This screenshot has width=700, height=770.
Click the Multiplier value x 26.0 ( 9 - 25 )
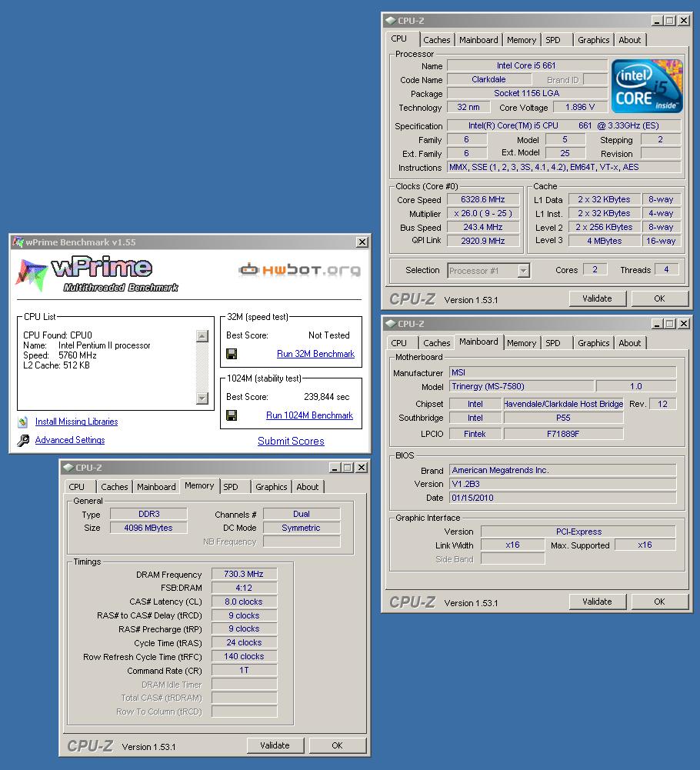pyautogui.click(x=483, y=214)
